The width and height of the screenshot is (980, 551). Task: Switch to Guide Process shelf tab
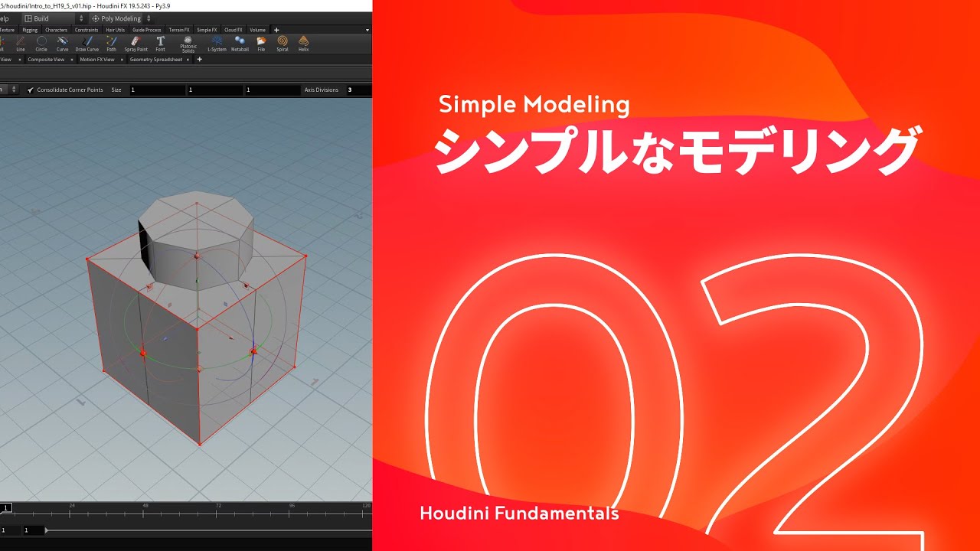click(147, 30)
